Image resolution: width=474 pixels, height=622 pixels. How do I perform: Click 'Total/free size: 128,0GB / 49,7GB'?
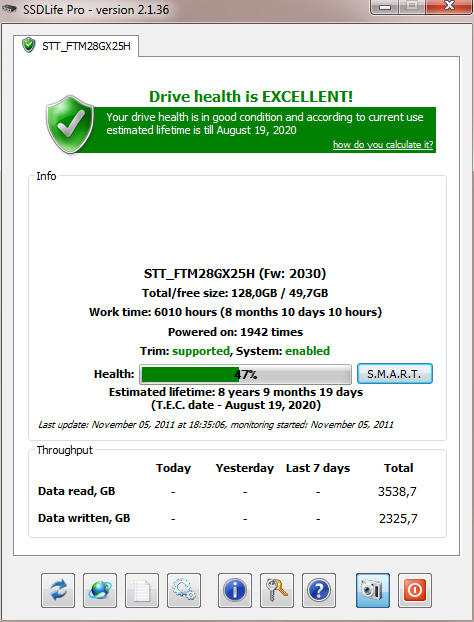pyautogui.click(x=235, y=293)
